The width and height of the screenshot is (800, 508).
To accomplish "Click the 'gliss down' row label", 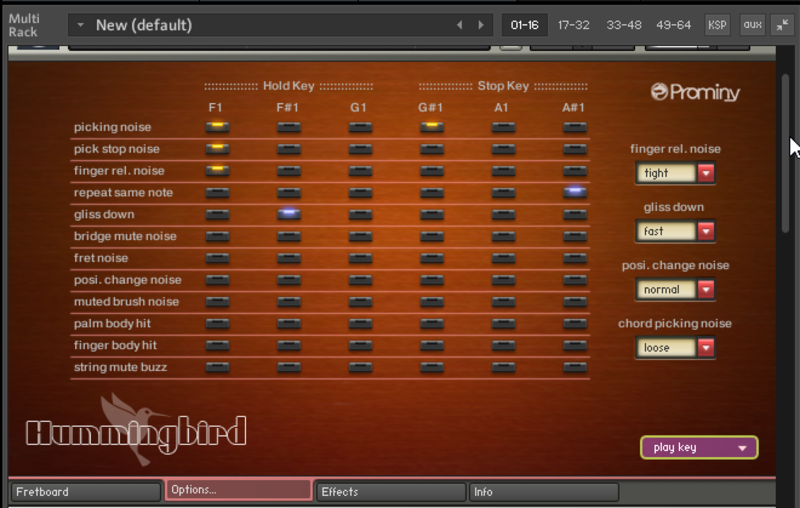I will point(104,214).
